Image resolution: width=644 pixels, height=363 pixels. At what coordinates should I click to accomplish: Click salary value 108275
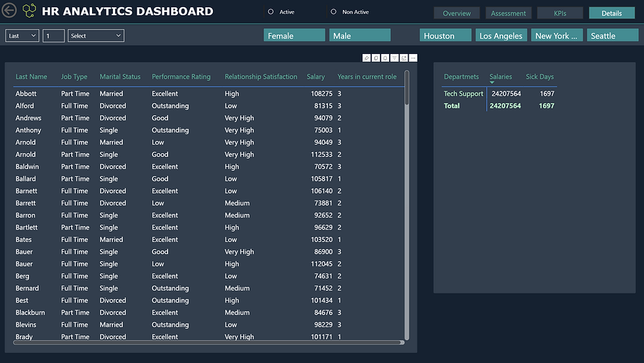tap(321, 94)
